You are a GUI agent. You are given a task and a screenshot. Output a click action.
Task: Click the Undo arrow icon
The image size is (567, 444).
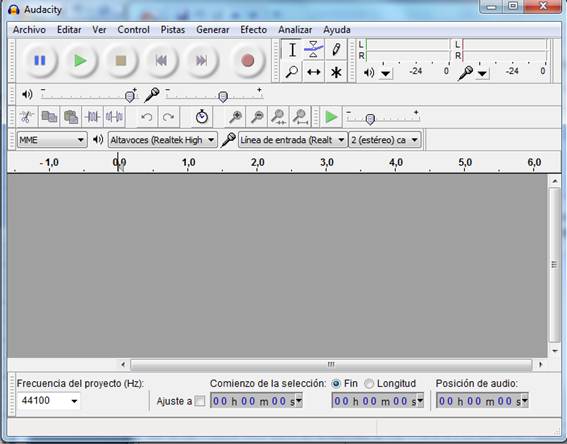146,117
